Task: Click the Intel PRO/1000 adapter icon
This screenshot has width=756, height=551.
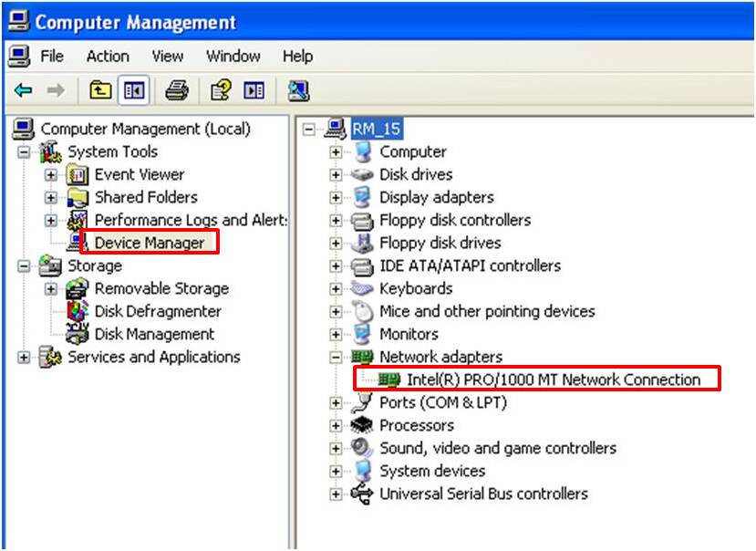Action: click(389, 379)
